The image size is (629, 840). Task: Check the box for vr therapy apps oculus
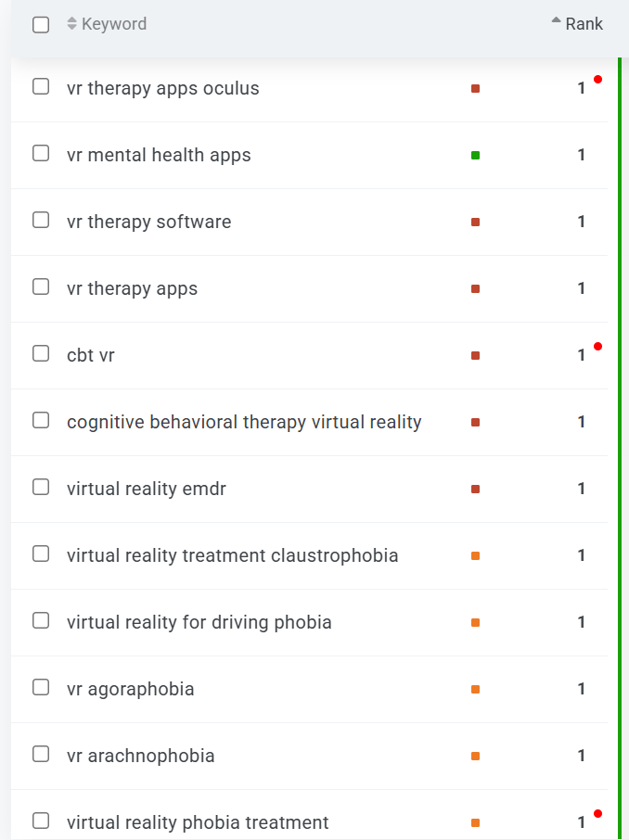tap(41, 87)
